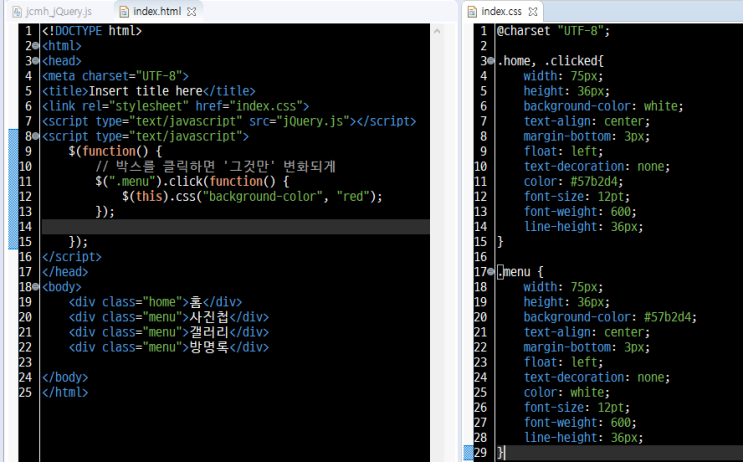Click the 갤러리 div text on line 21
The width and height of the screenshot is (743, 462).
(209, 332)
